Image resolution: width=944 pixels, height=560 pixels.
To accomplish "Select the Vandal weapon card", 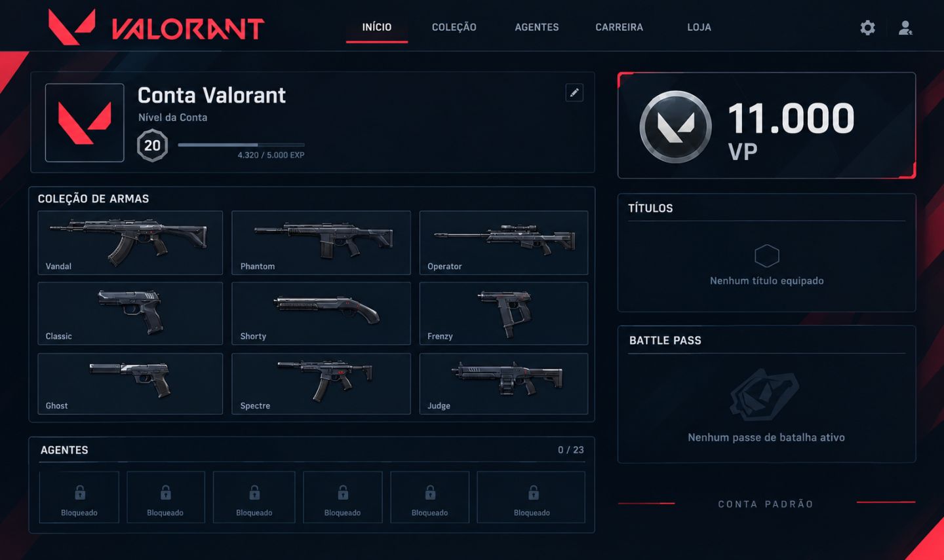I will click(130, 242).
